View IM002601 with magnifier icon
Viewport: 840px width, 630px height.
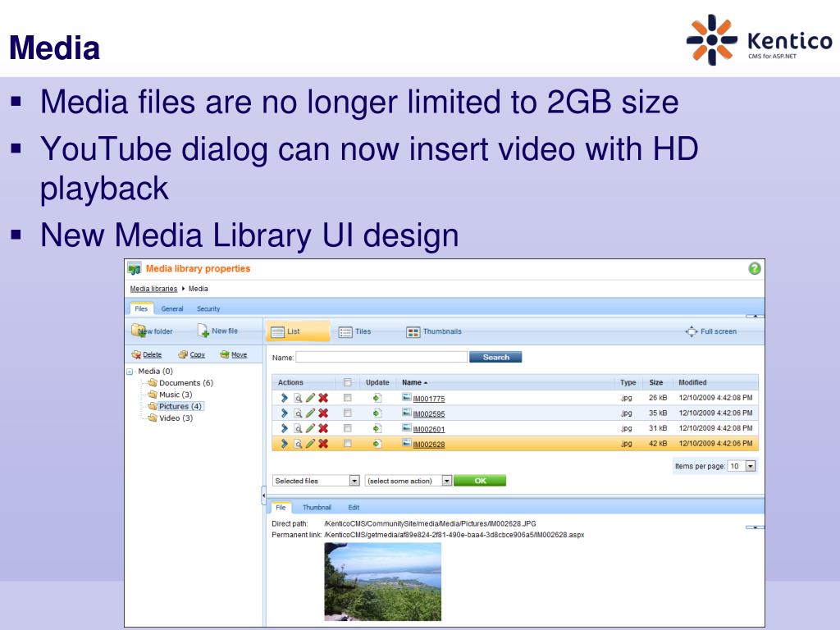tap(298, 428)
